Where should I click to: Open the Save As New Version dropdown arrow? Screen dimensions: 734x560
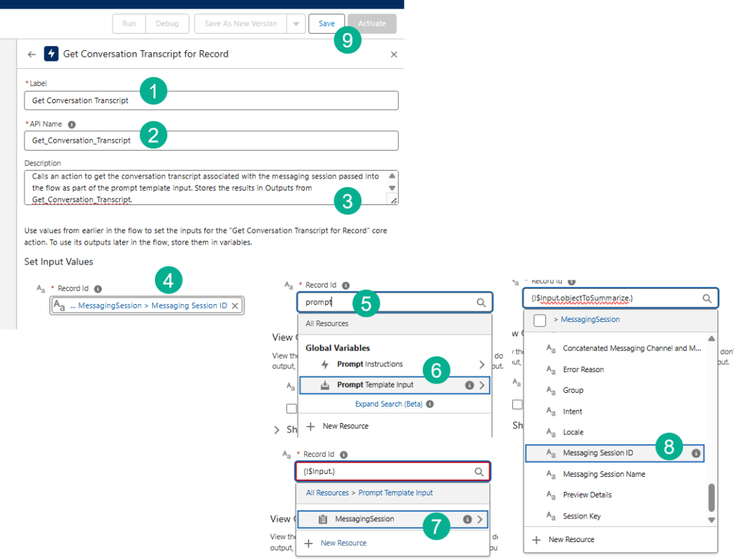pyautogui.click(x=296, y=24)
